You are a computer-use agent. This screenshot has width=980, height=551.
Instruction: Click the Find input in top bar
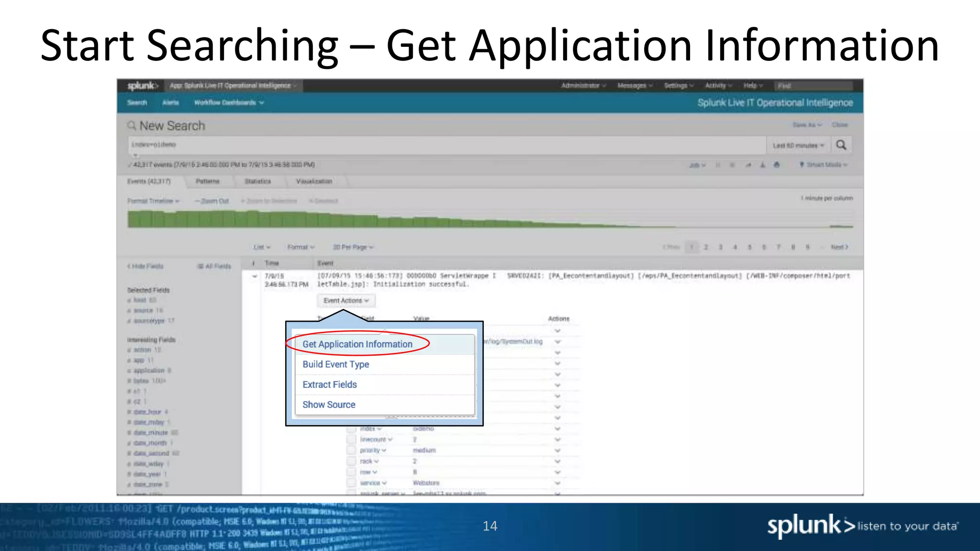813,86
